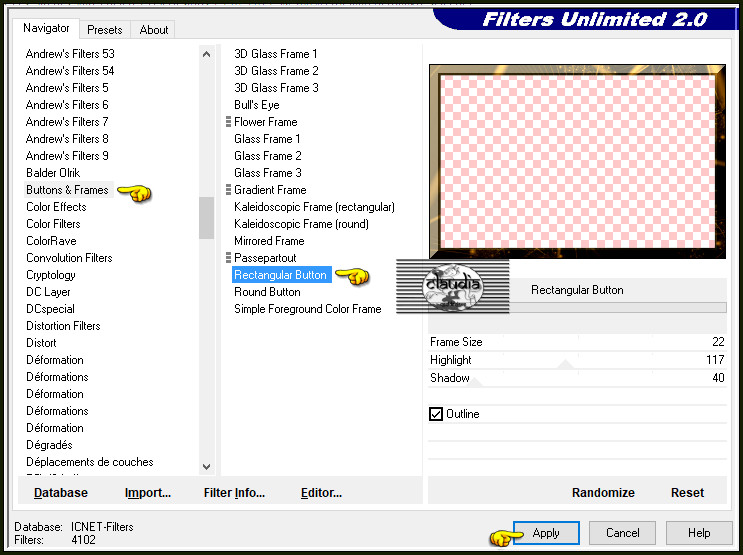This screenshot has width=743, height=555.
Task: Choose the 3D Glass Frame 1 filter
Action: 275,54
